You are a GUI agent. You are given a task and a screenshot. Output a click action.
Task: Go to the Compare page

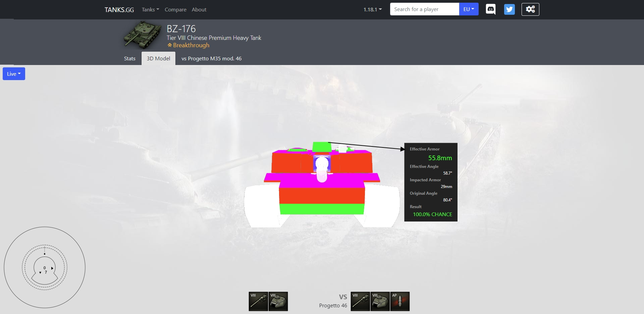pyautogui.click(x=175, y=10)
